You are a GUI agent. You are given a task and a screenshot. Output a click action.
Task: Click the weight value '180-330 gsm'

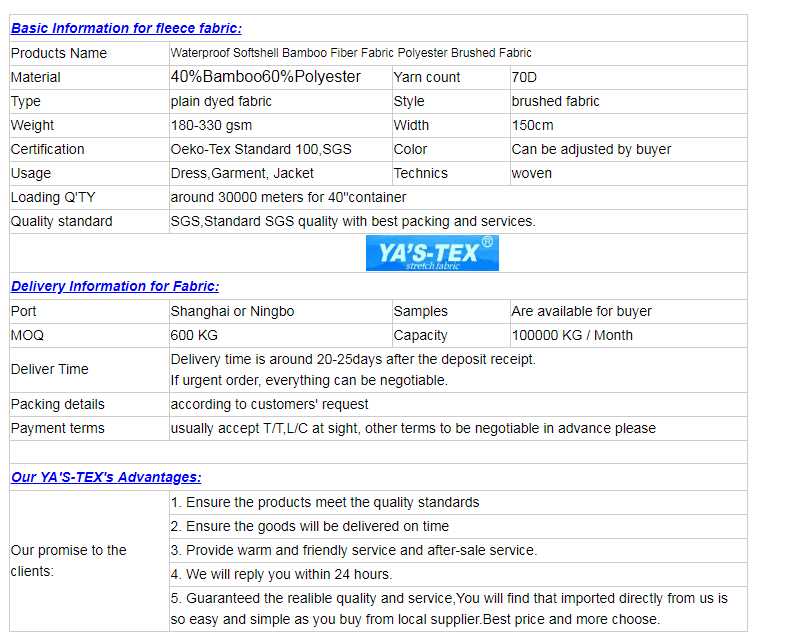(x=211, y=125)
